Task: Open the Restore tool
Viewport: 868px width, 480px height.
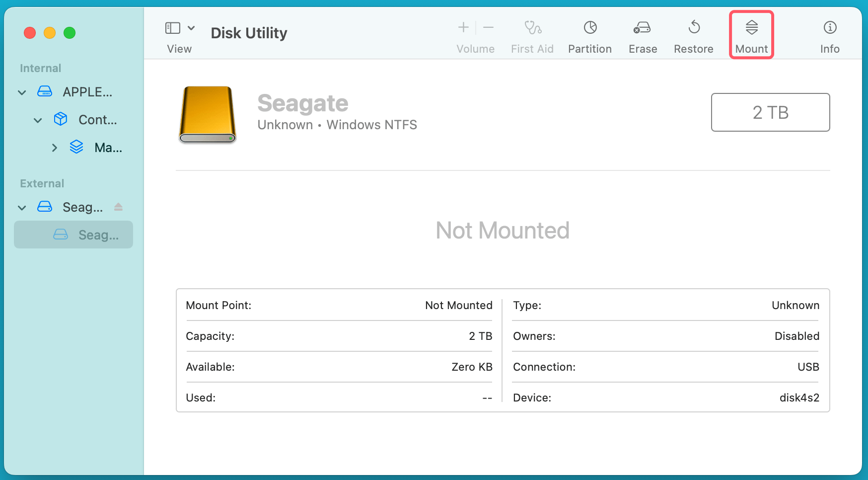Action: point(693,35)
